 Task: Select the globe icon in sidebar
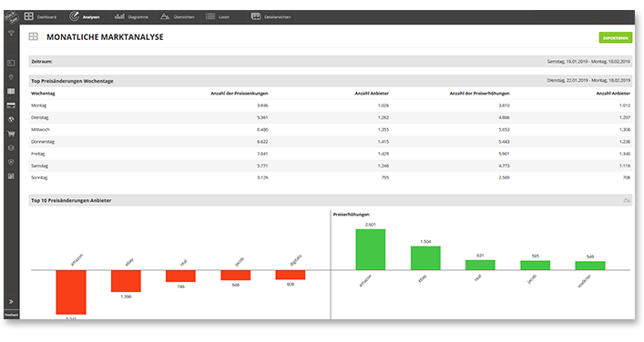(x=11, y=120)
